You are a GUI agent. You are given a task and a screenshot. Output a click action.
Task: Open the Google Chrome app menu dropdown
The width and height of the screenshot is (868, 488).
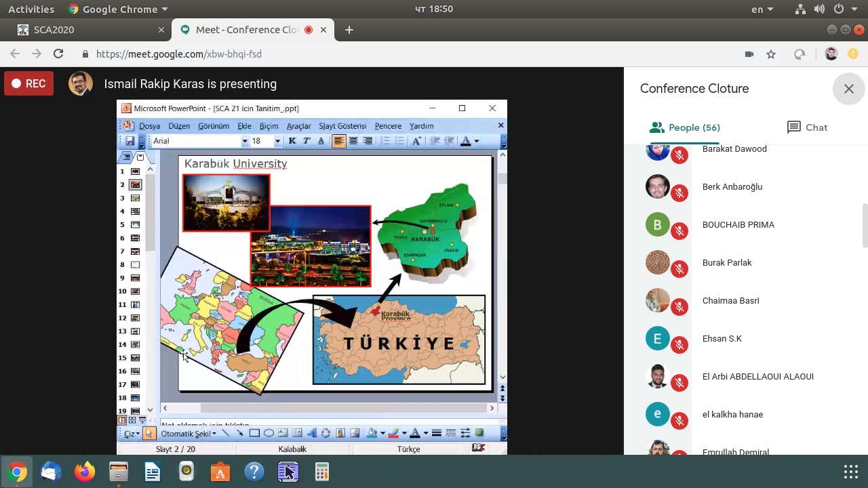119,9
